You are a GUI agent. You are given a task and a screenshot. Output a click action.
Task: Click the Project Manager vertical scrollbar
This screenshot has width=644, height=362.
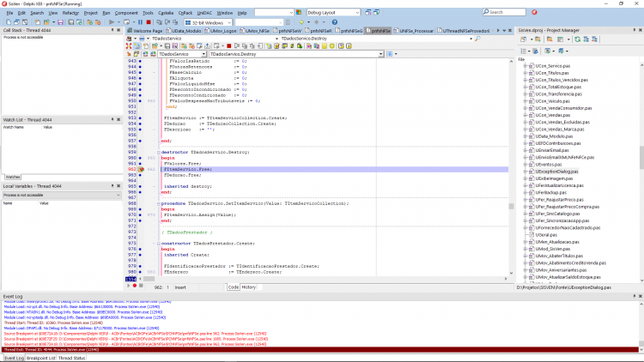pyautogui.click(x=641, y=157)
